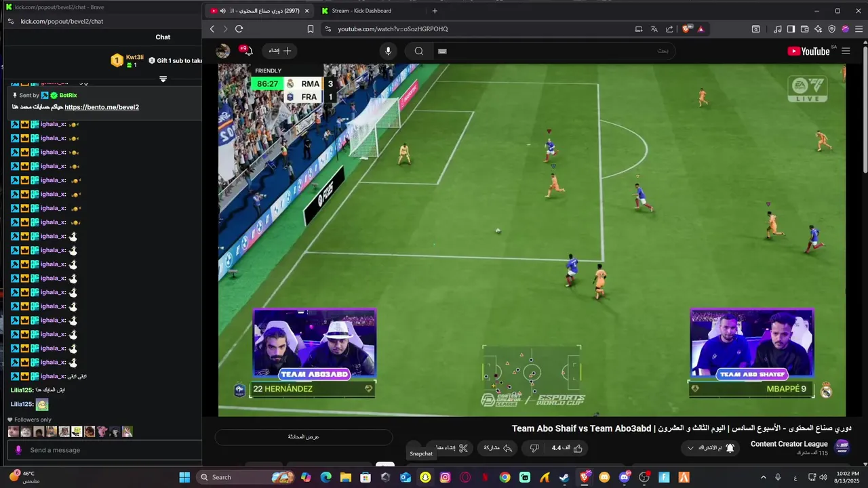The image size is (868, 488).
Task: Open Snapchat from the taskbar
Action: (425, 477)
